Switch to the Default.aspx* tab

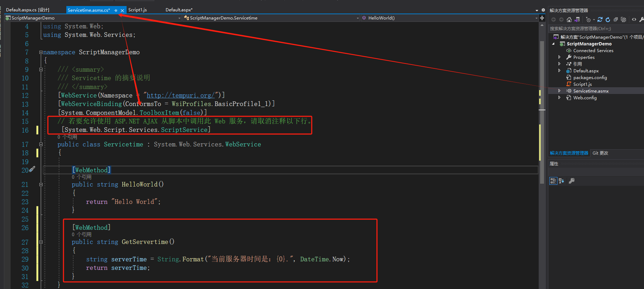click(179, 10)
